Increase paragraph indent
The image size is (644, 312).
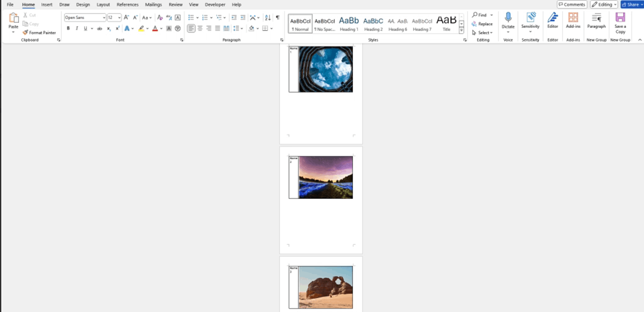pyautogui.click(x=243, y=17)
